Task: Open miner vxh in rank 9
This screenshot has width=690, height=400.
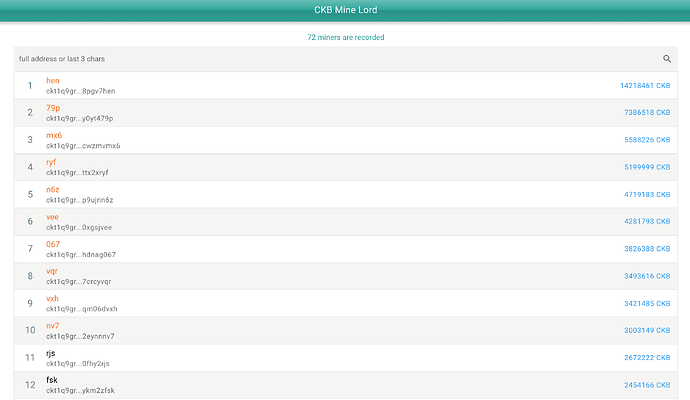Action: tap(52, 298)
